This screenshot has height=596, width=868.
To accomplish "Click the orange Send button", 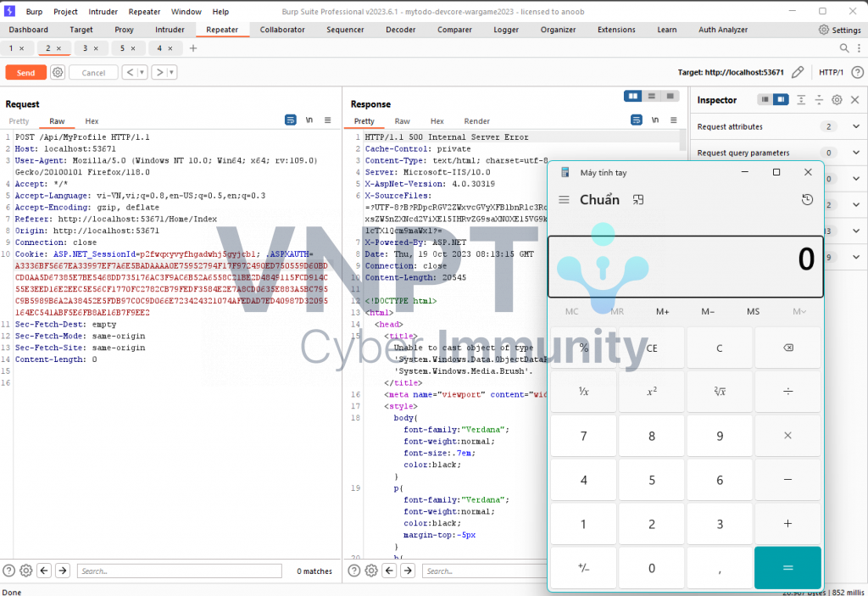I will coord(26,73).
